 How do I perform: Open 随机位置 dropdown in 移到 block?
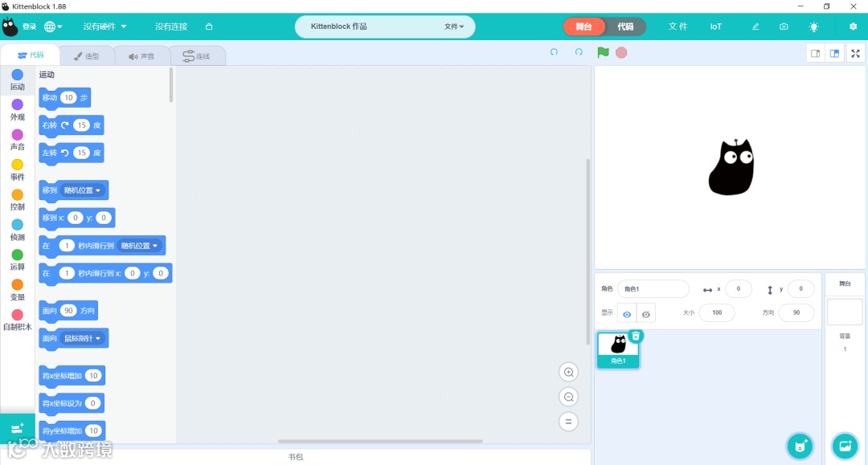[x=82, y=190]
